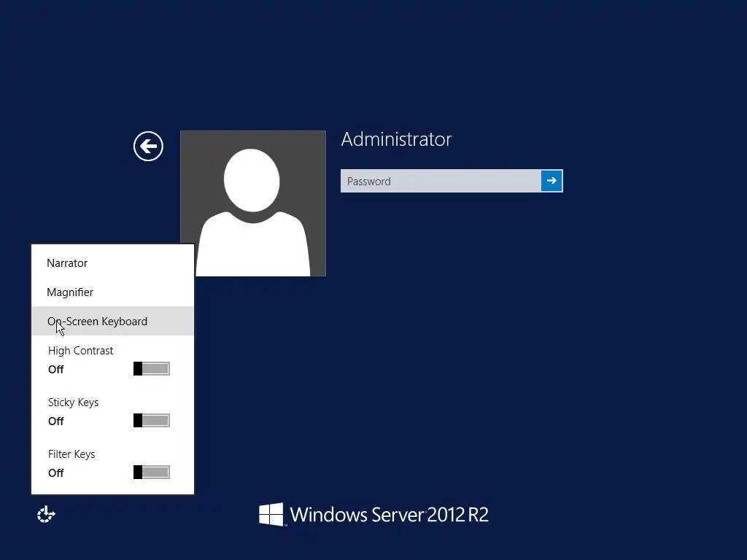747x560 pixels.
Task: Click the Administrator account name text
Action: 396,139
